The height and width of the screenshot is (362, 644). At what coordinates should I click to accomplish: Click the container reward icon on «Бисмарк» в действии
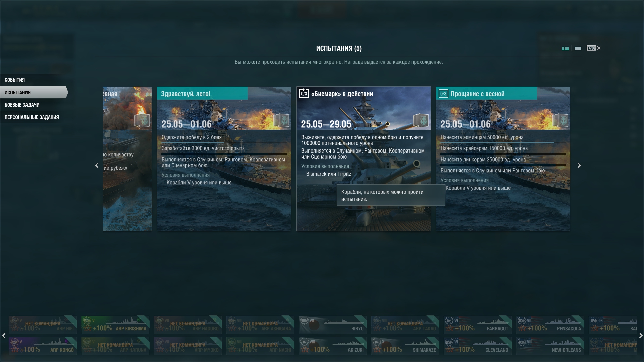pyautogui.click(x=420, y=120)
